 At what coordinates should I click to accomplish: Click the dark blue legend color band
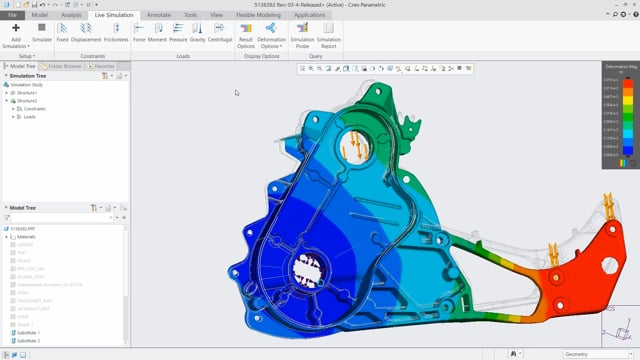point(628,151)
